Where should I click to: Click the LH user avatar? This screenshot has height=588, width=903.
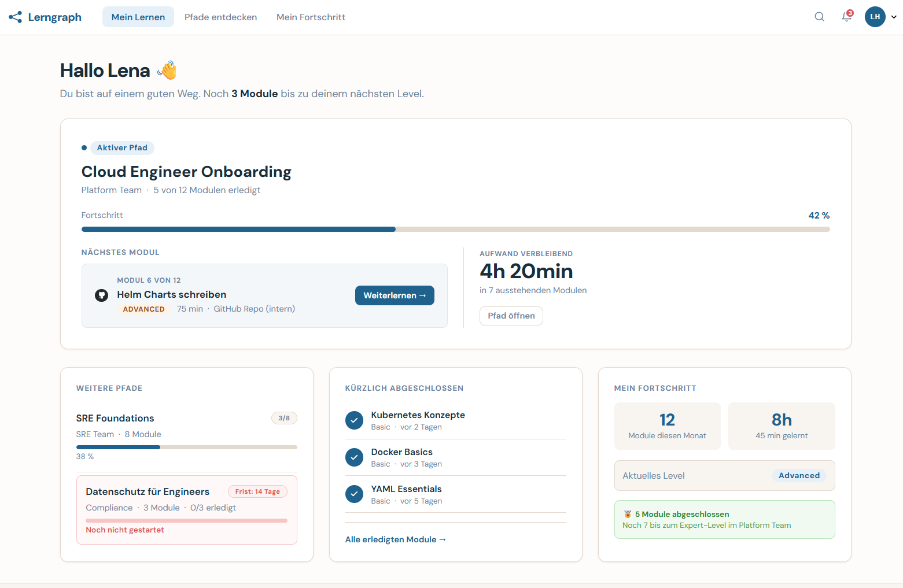point(875,17)
